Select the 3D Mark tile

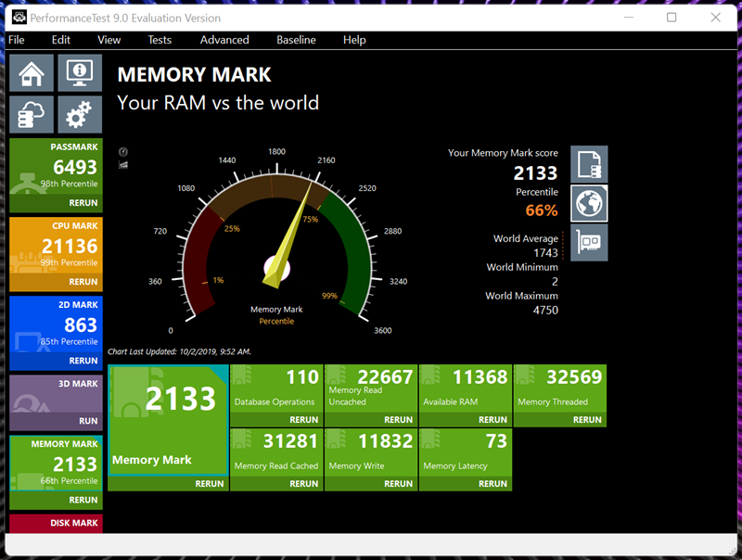pos(56,394)
